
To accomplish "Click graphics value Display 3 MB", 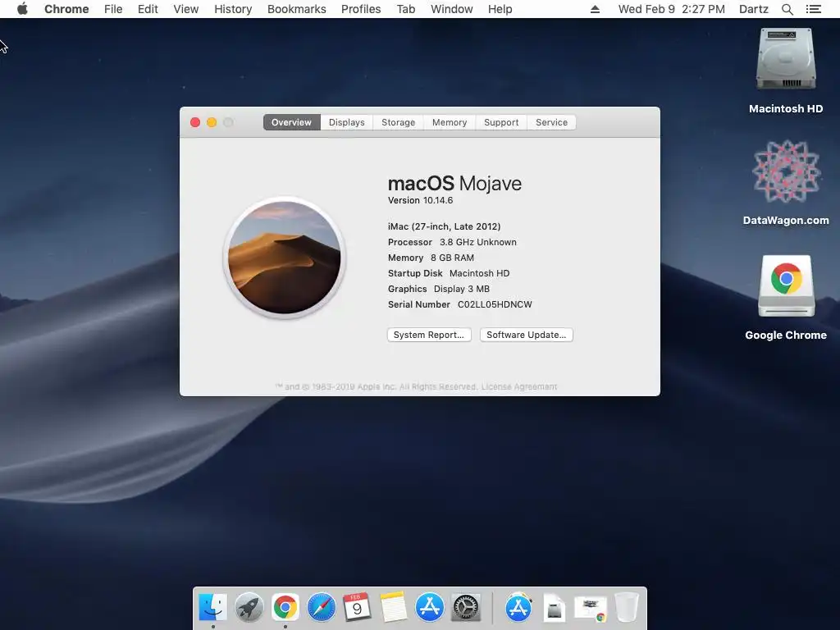I will click(x=462, y=289).
